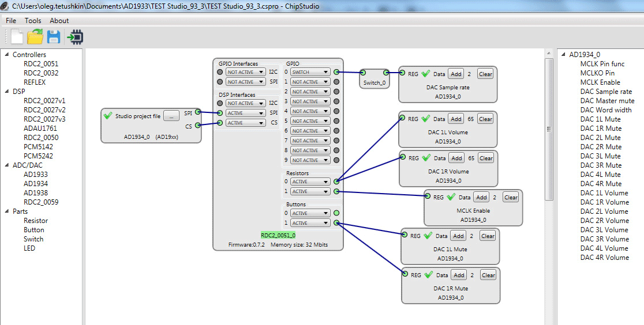Open the DSP Interfaces SPI ACTIVE dropdown
The width and height of the screenshot is (644, 325).
246,113
